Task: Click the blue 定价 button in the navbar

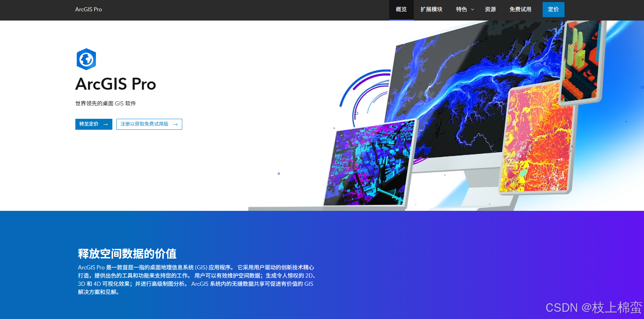Action: pos(553,10)
